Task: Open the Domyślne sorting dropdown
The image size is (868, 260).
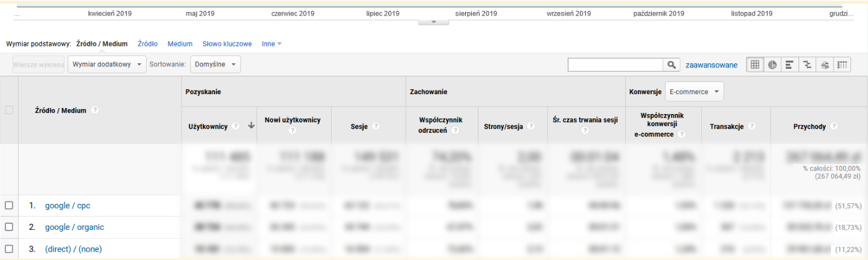Action: point(215,65)
